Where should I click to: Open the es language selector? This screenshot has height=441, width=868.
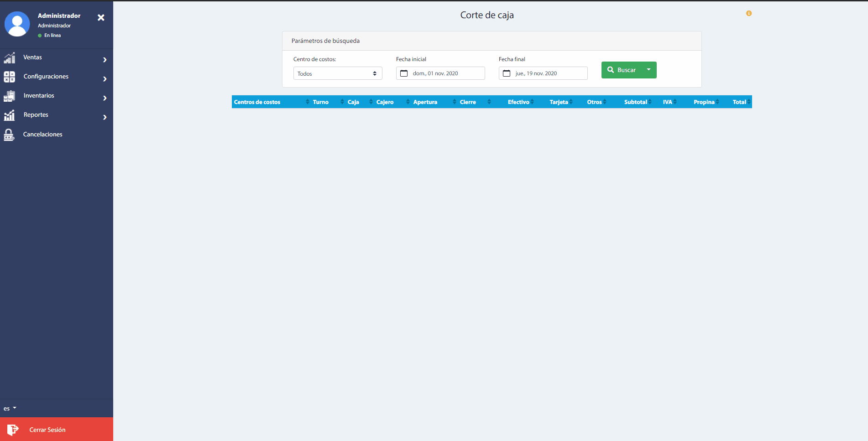click(10, 408)
